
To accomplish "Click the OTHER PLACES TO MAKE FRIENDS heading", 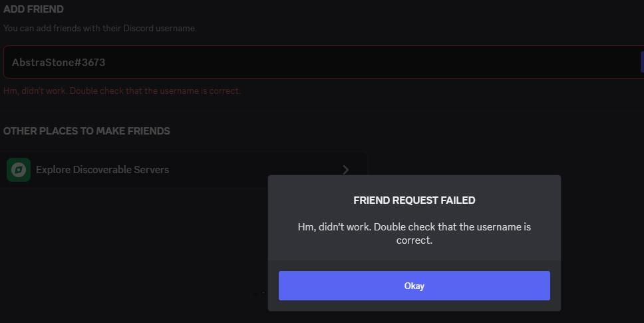I will 86,131.
